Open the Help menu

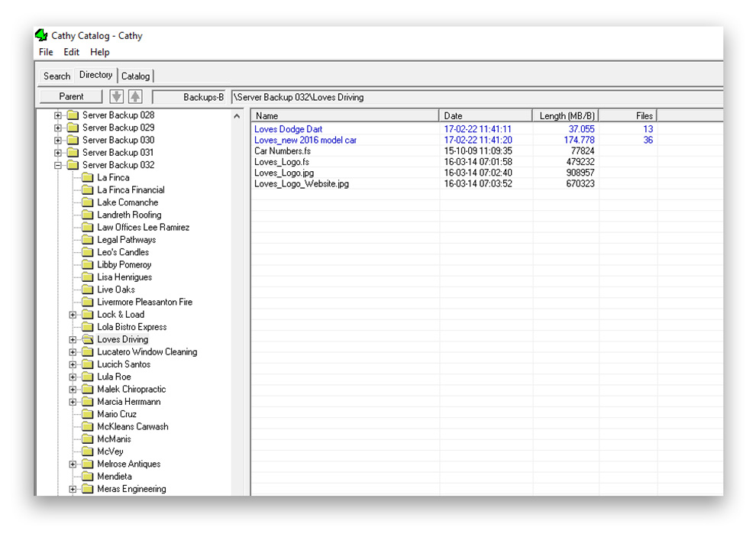[x=99, y=52]
